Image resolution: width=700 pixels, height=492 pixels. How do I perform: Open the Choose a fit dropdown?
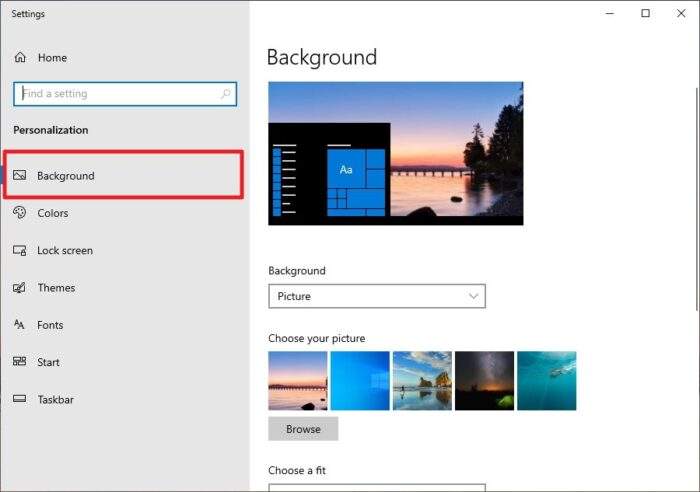click(x=377, y=488)
